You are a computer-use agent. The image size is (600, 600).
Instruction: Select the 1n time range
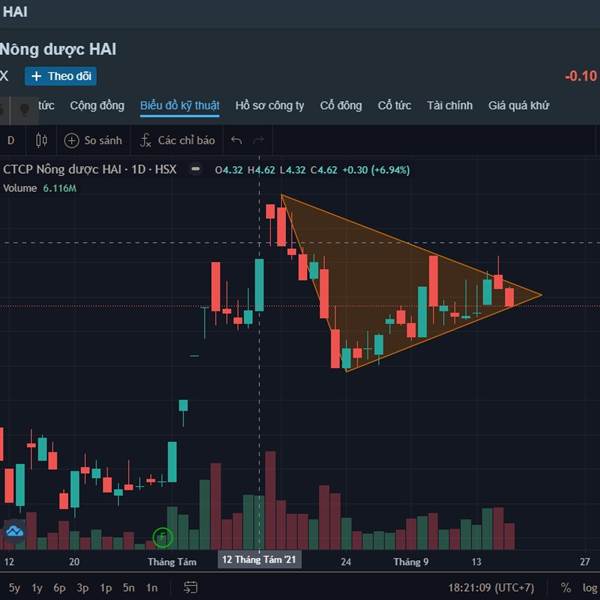(152, 588)
